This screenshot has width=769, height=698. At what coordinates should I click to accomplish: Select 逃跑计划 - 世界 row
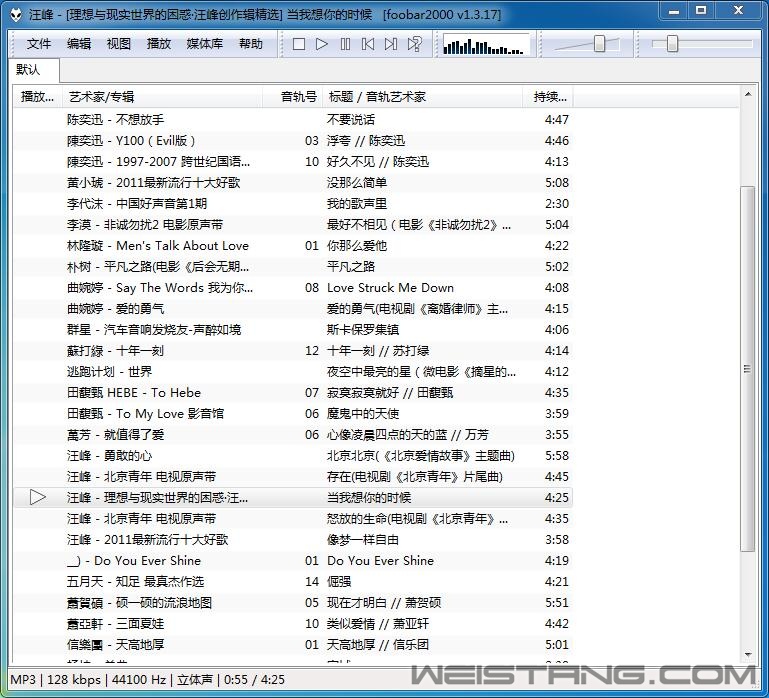coord(293,372)
